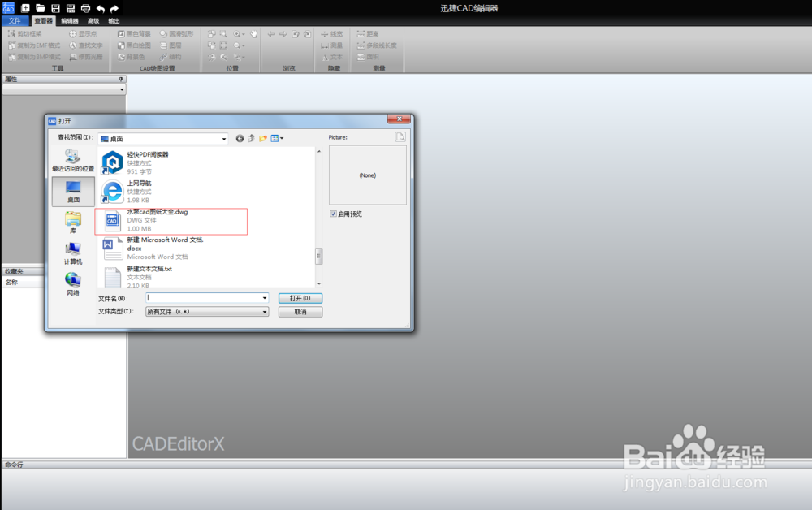Click the rotate counterclockwise icon
The height and width of the screenshot is (510, 812).
[x=296, y=34]
